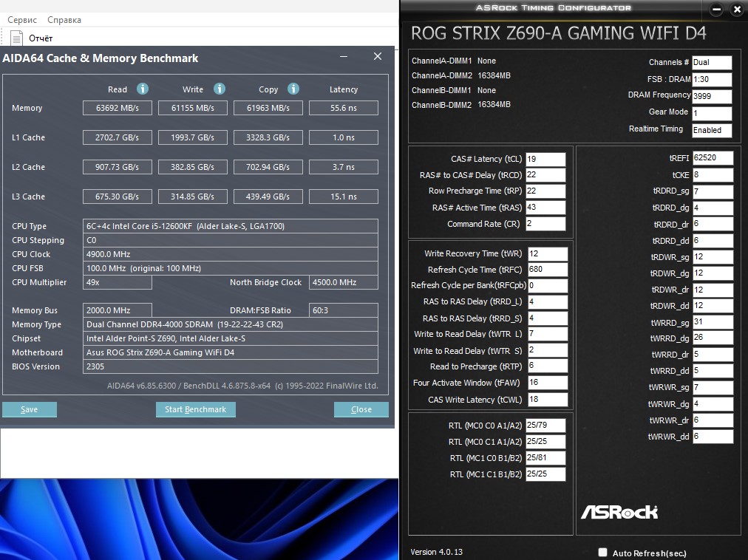Click the L2 Cache Write value 382.85 GB/s
The height and width of the screenshot is (560, 748).
click(x=193, y=167)
